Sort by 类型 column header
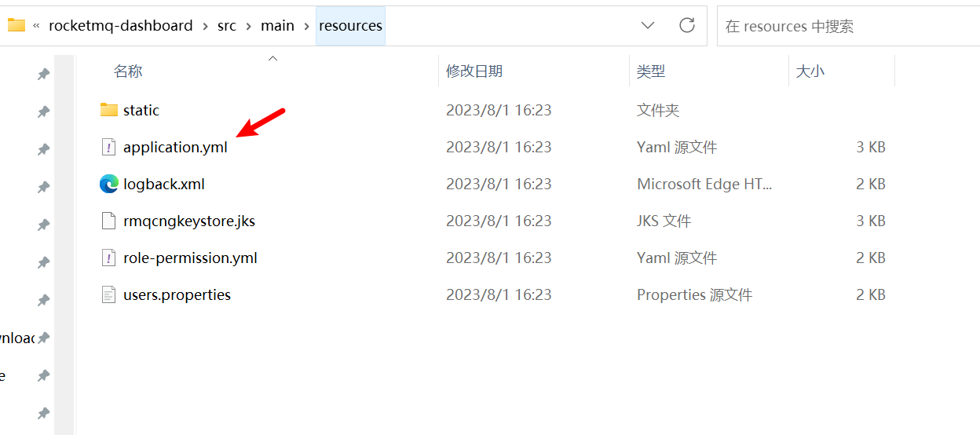Image resolution: width=980 pixels, height=435 pixels. [x=651, y=71]
